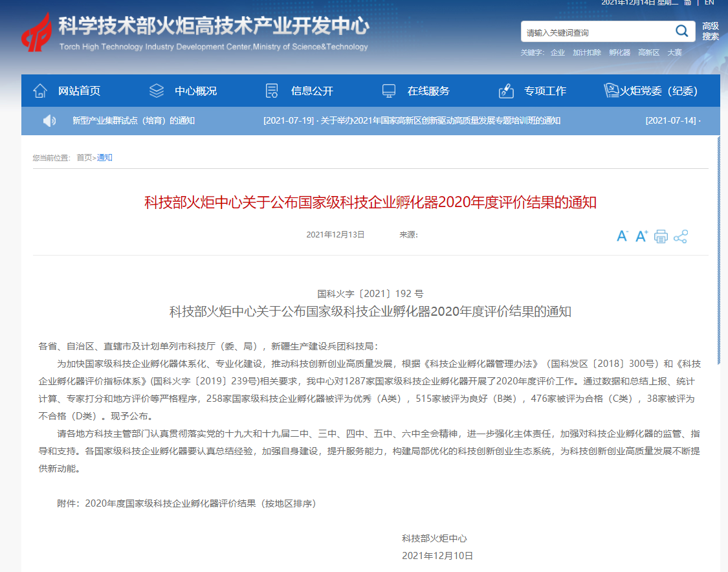Click the 孵化器 keyword link
This screenshot has width=728, height=572.
[619, 52]
